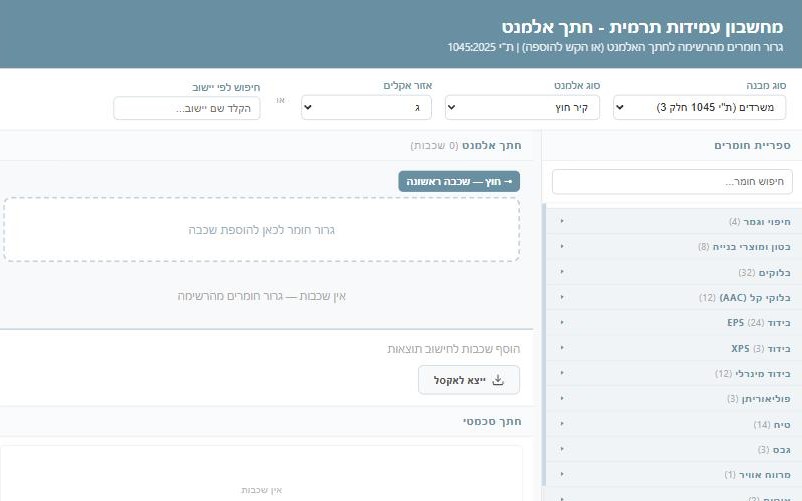Screen dimensions: 802x501
Task: Expand the בלוקי קל (AAC) category
Action: [672, 297]
